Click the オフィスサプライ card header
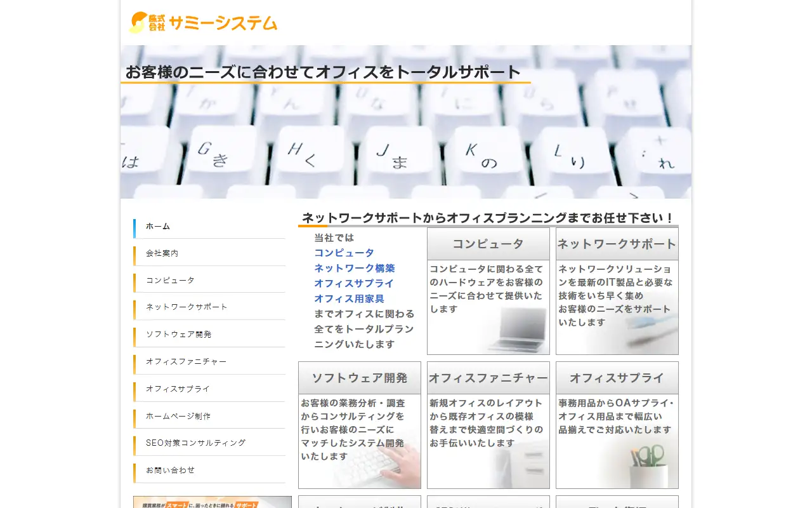Viewport: 812px width, 508px height. tap(617, 378)
